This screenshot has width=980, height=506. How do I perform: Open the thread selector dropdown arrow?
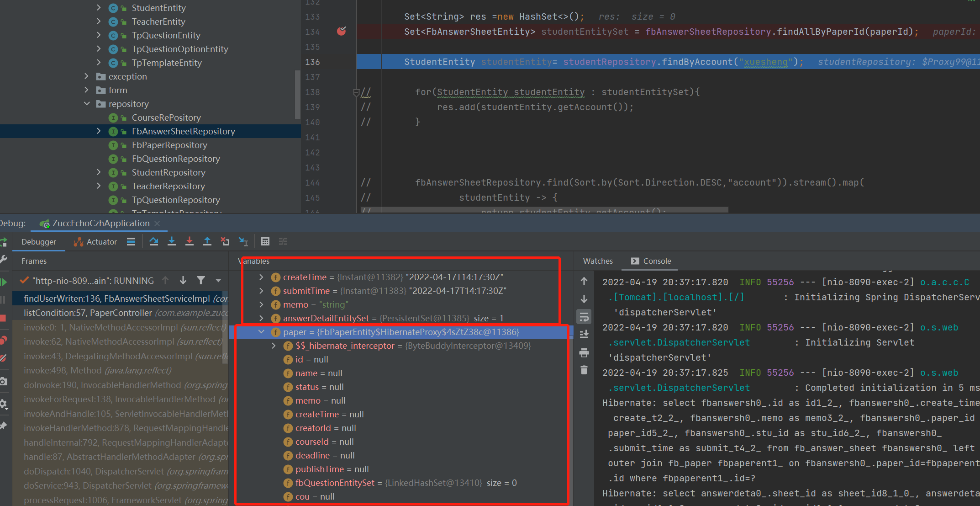point(218,280)
